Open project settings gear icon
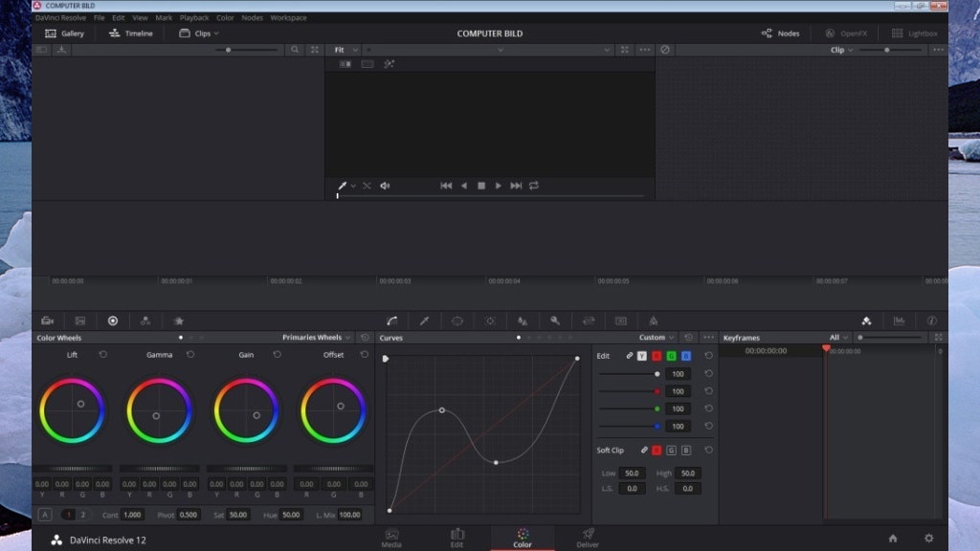 (928, 539)
